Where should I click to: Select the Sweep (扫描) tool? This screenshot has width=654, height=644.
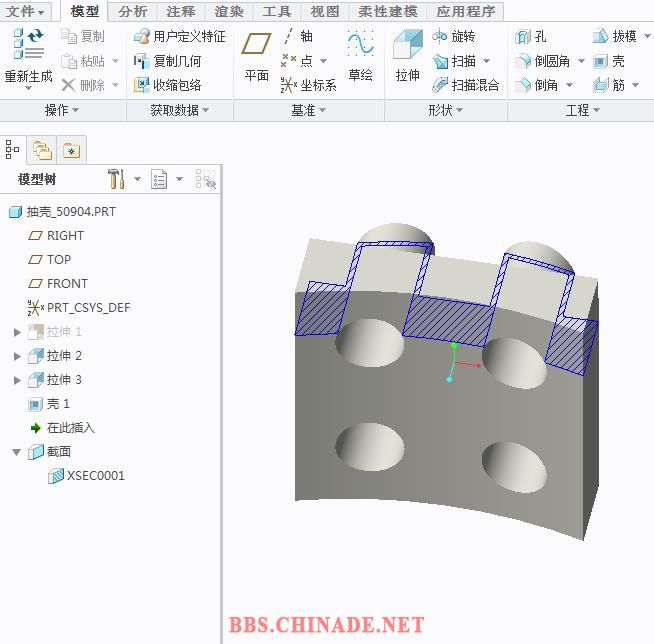tap(455, 61)
